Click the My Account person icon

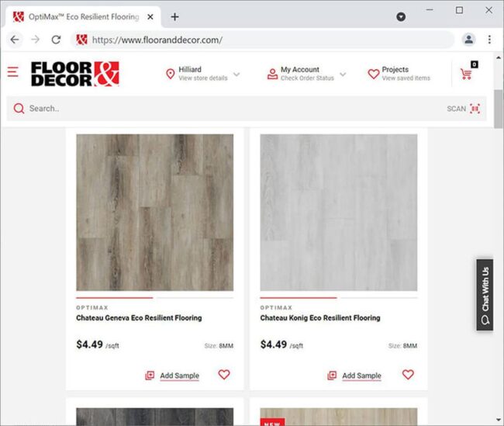tap(272, 74)
